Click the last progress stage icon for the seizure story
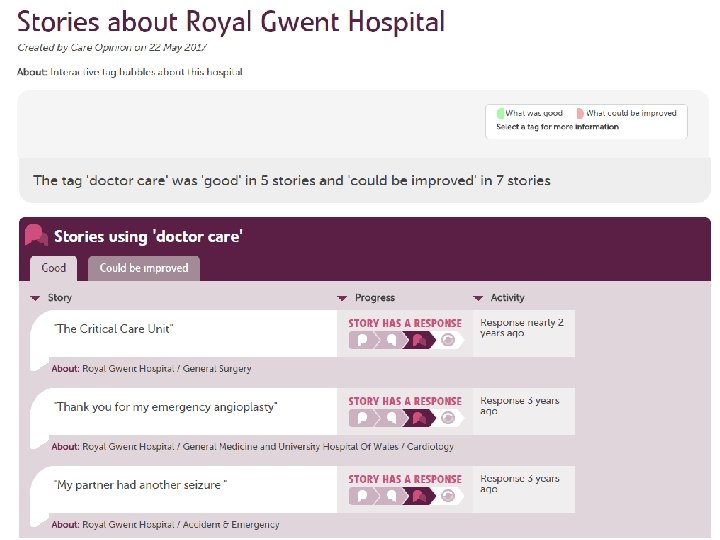This screenshot has height=540, width=720. [x=451, y=496]
